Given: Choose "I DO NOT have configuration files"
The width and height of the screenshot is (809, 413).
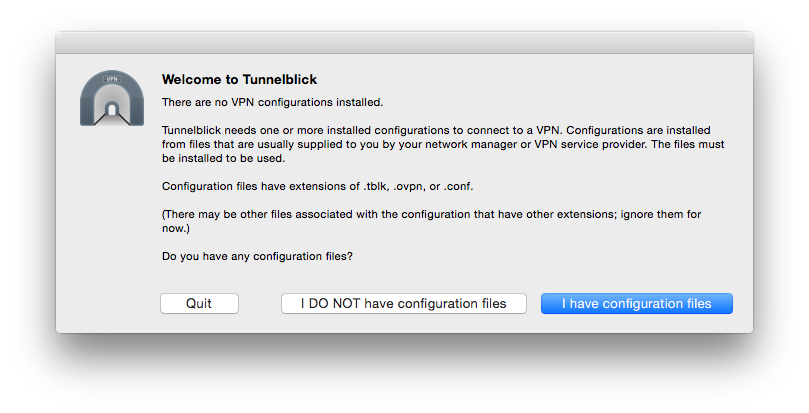Looking at the screenshot, I should click(x=403, y=304).
